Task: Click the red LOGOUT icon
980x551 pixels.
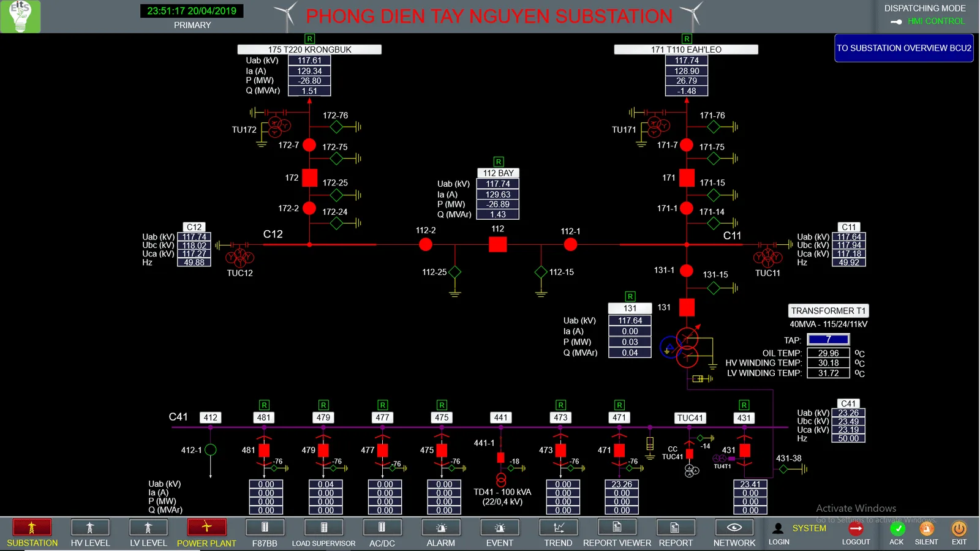Action: point(856,528)
